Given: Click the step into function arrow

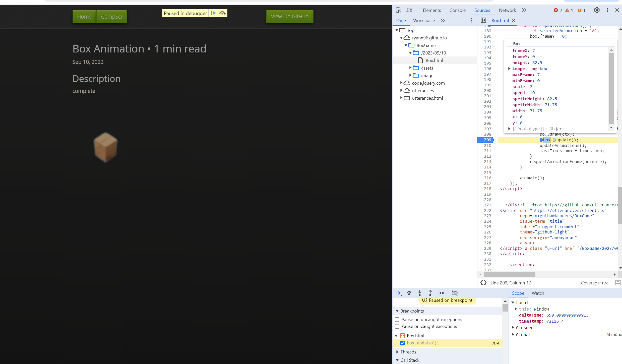Looking at the screenshot, I should click(420, 293).
